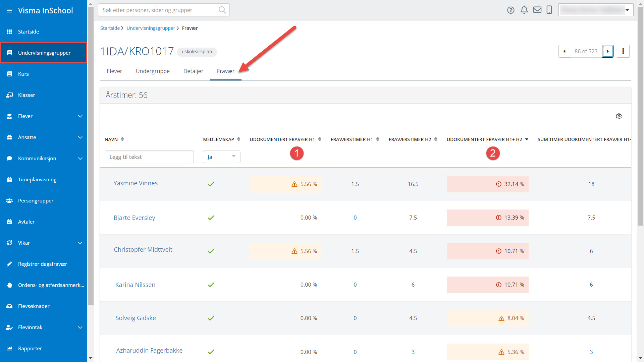Click the Rapporter chart icon
Viewport: 644px width, 362px height.
[9, 349]
